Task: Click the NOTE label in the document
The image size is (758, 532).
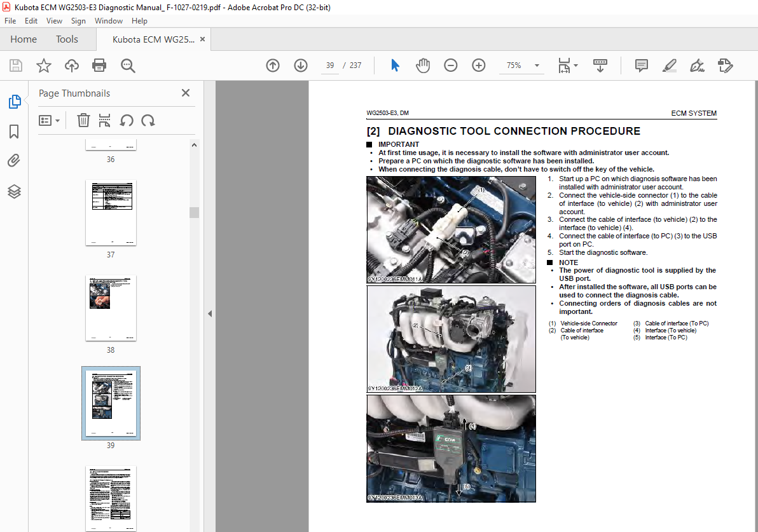Action: 568,263
